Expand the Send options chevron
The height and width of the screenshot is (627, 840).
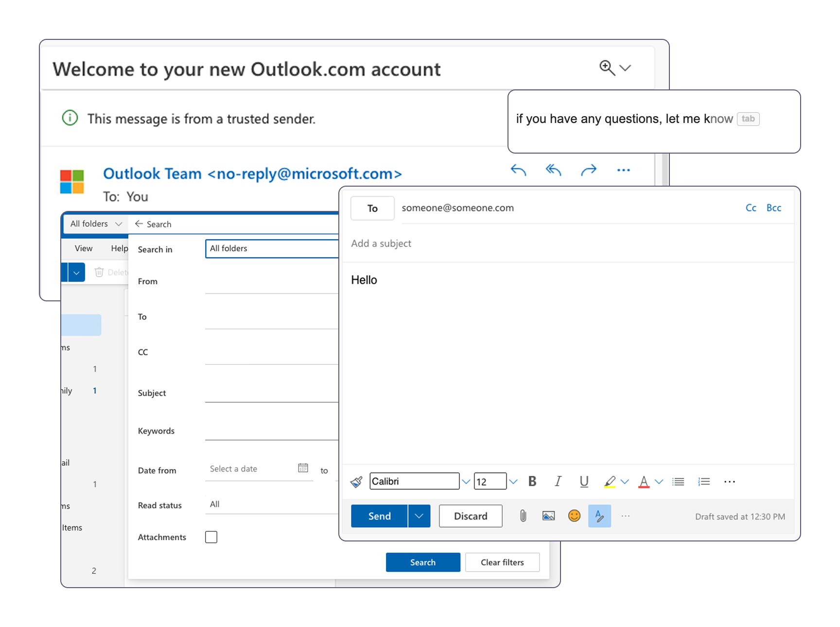[419, 516]
